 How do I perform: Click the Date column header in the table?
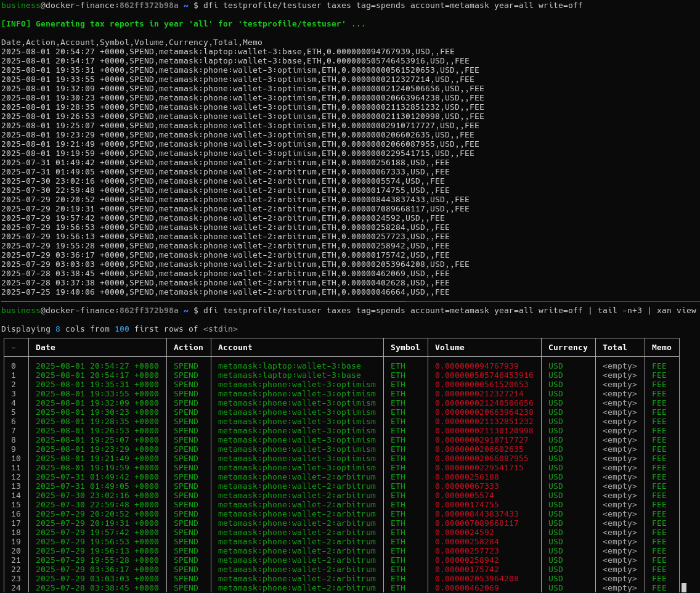(46, 348)
